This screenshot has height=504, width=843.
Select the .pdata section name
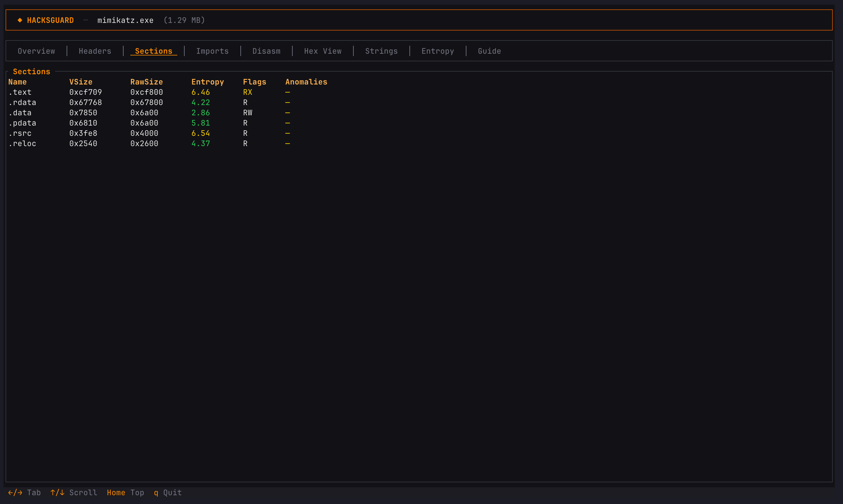pyautogui.click(x=22, y=123)
